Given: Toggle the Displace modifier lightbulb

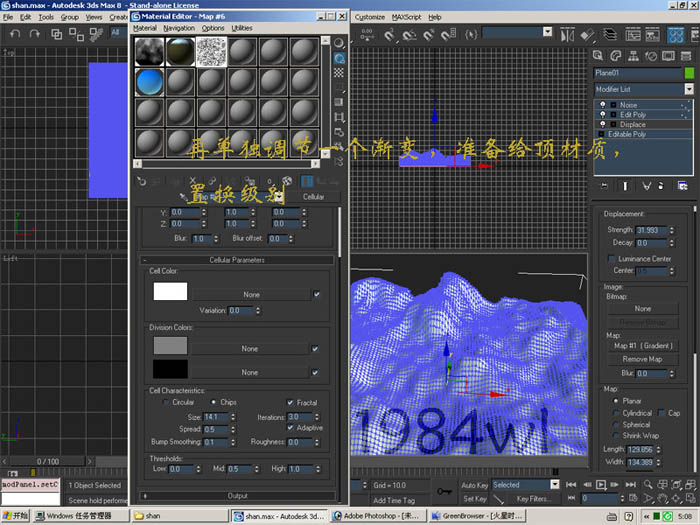Looking at the screenshot, I should pyautogui.click(x=603, y=124).
